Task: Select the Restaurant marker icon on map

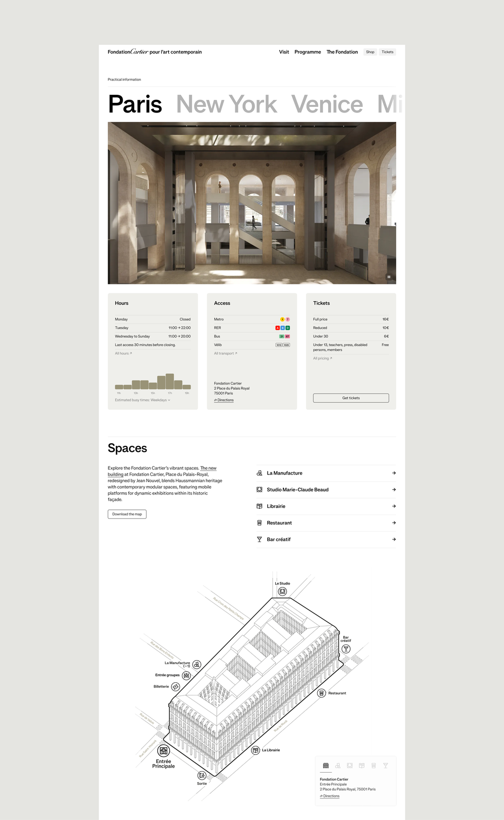Action: coord(322,693)
